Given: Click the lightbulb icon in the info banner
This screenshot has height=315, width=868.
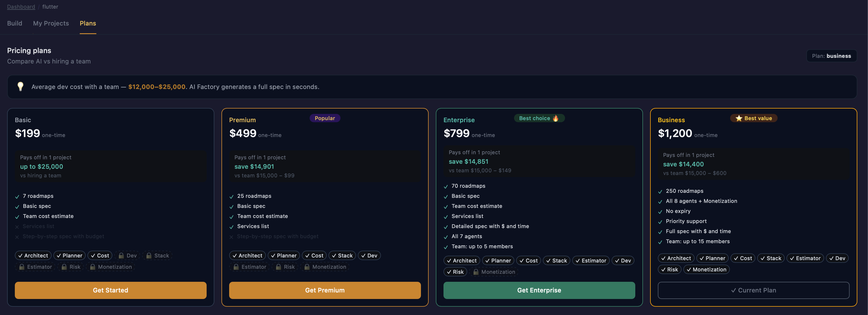Looking at the screenshot, I should [x=20, y=87].
